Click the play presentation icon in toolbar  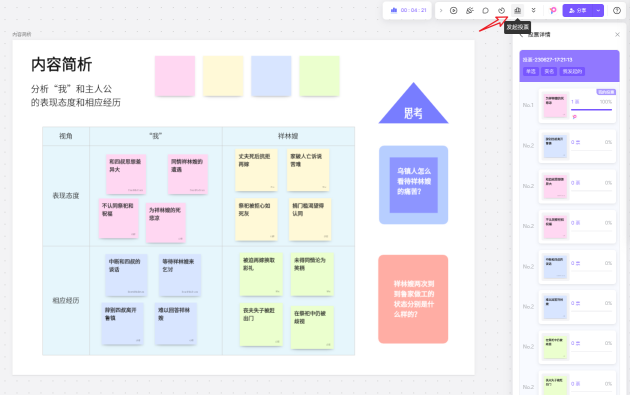[454, 10]
